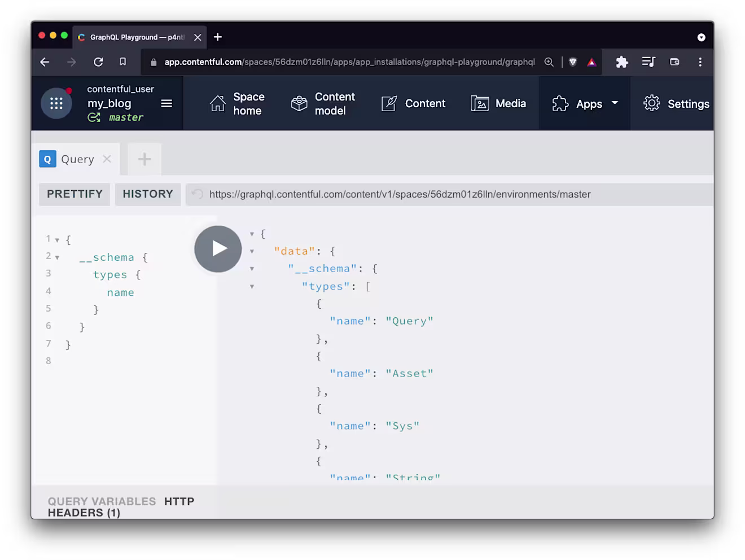The height and width of the screenshot is (560, 745).
Task: Close the Query tab
Action: [x=107, y=159]
